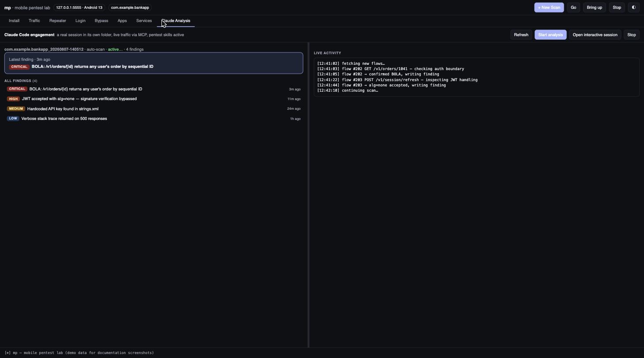Click the top bar Stop button
The width and height of the screenshot is (644, 358).
617,7
